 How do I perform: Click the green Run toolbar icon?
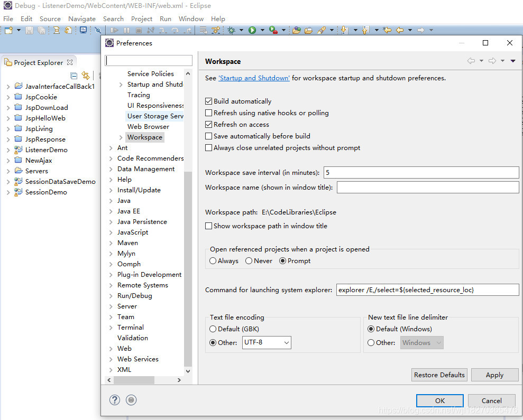252,30
